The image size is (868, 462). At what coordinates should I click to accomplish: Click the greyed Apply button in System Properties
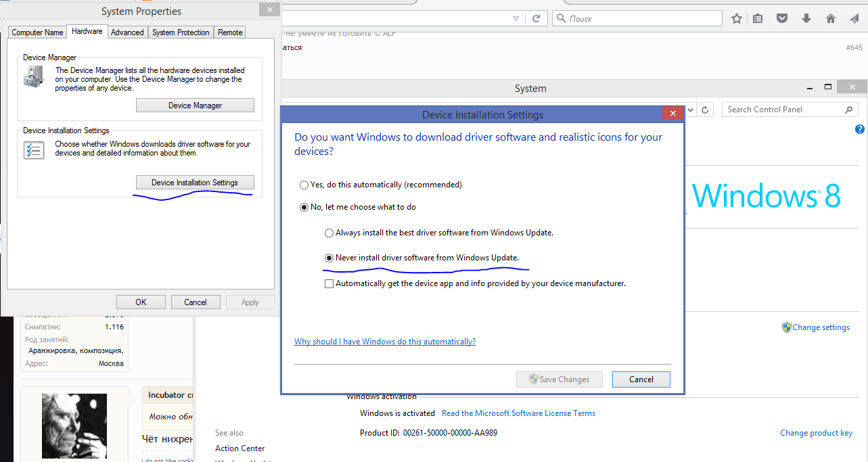250,302
